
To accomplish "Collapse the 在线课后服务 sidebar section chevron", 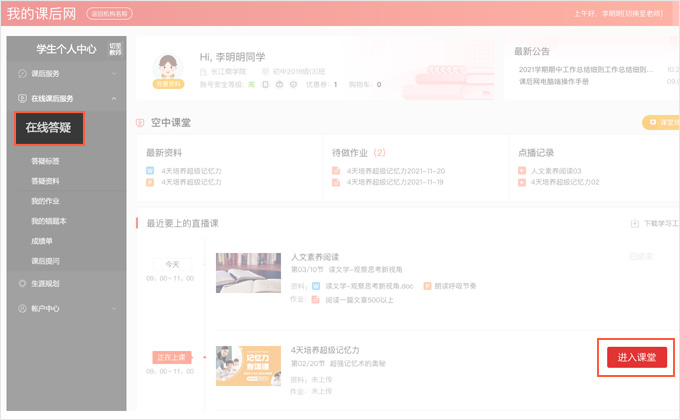I will [114, 98].
